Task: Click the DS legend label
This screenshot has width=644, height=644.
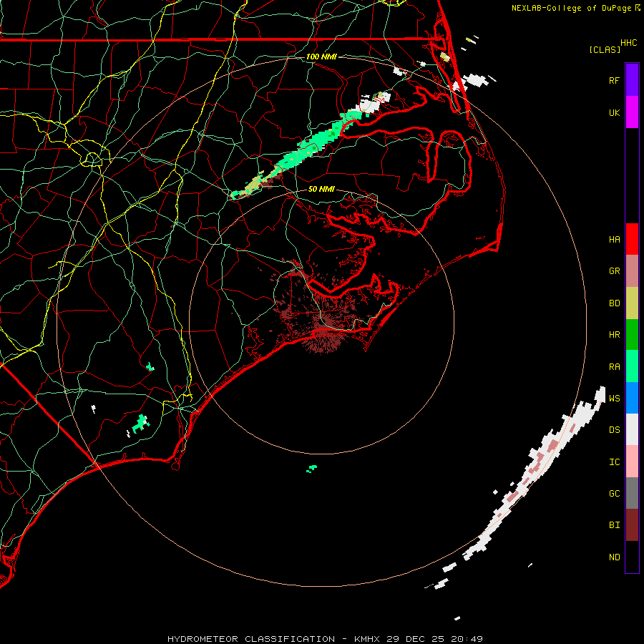Action: tap(614, 429)
